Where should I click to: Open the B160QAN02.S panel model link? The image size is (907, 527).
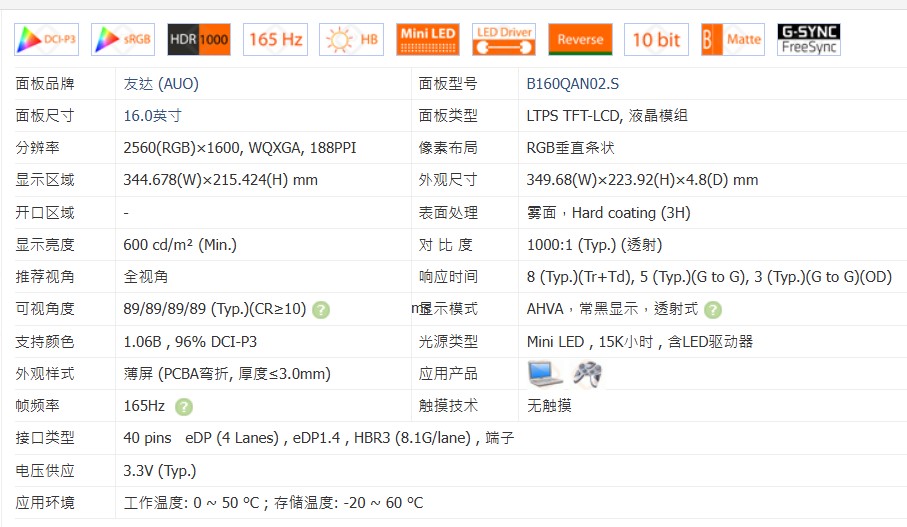(x=572, y=84)
